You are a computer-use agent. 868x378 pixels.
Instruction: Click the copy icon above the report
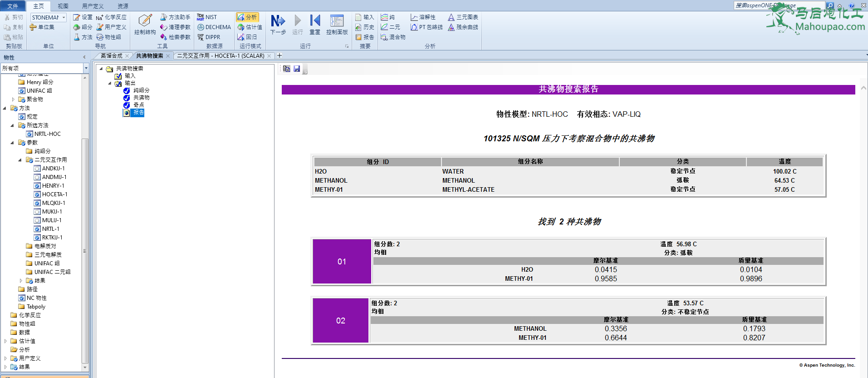(286, 69)
